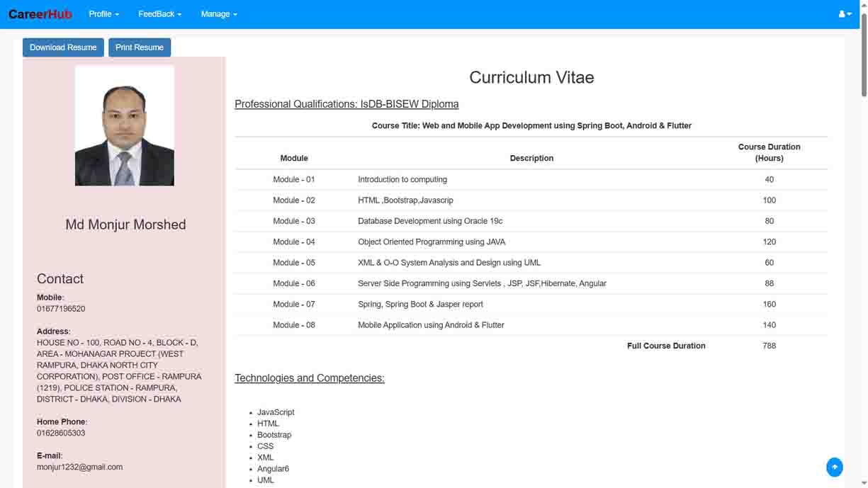Click the Download Resume button
The width and height of the screenshot is (868, 488).
point(63,47)
